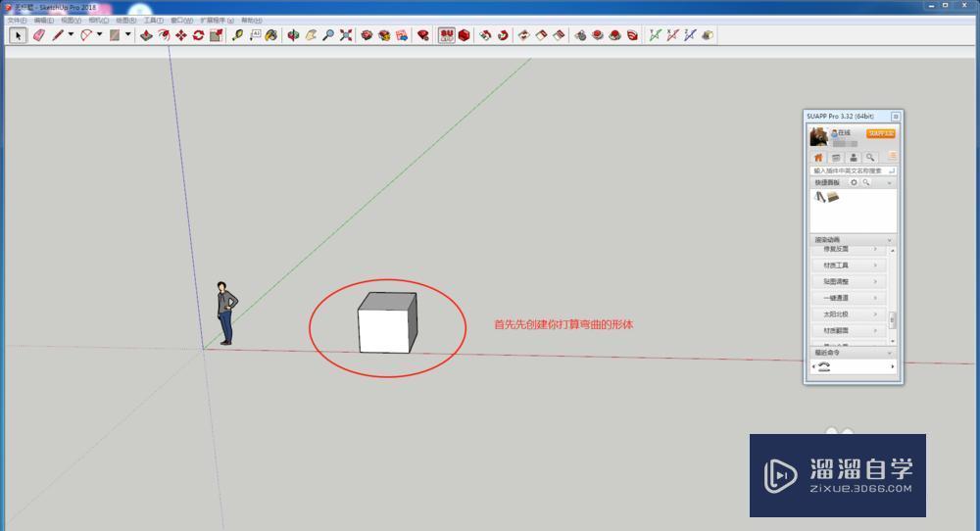Screen dimensions: 980x531
Task: Click recent commands right arrow
Action: (893, 366)
